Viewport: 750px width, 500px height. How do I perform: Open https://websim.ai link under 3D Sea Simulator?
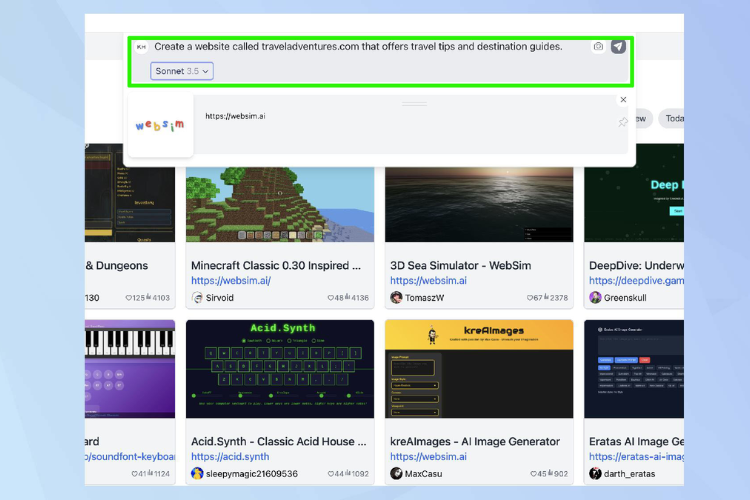coord(428,281)
